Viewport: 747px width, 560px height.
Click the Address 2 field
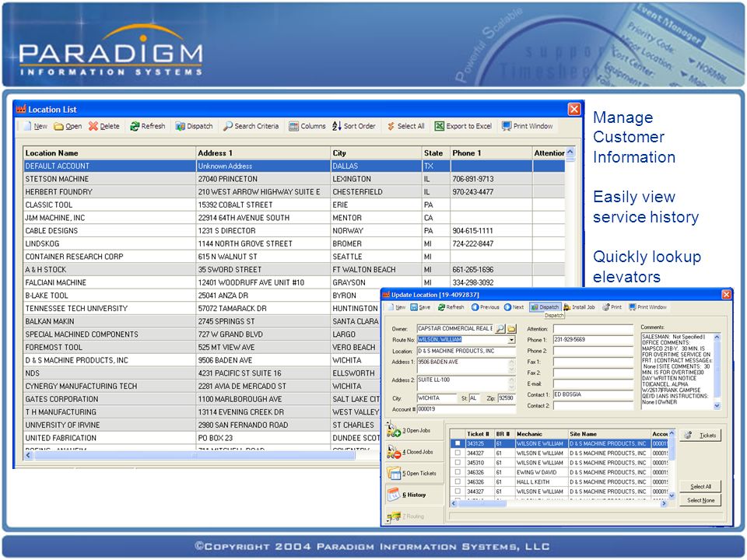(466, 383)
